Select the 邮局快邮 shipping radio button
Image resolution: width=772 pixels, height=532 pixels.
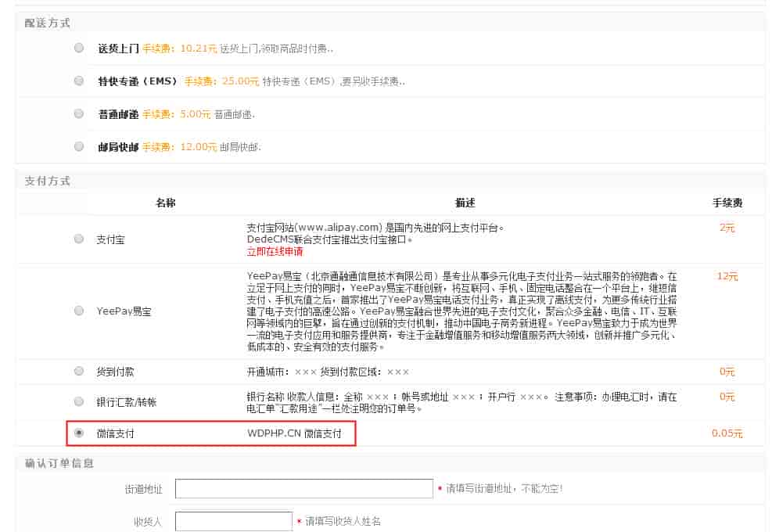[79, 146]
